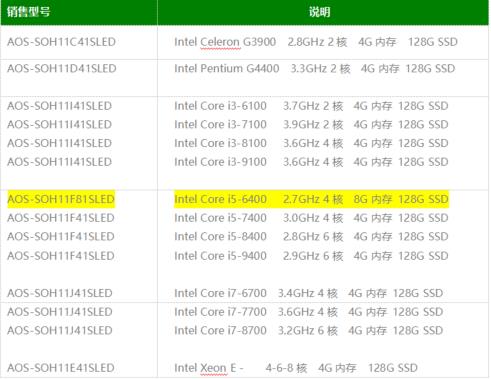
Task: Select highlighted model AOS-SOH11F81SLED
Action: [61, 199]
